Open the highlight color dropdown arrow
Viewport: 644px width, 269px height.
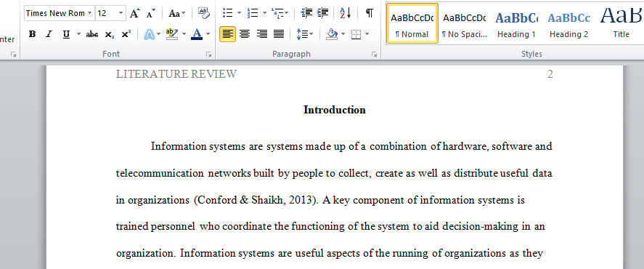coord(184,35)
